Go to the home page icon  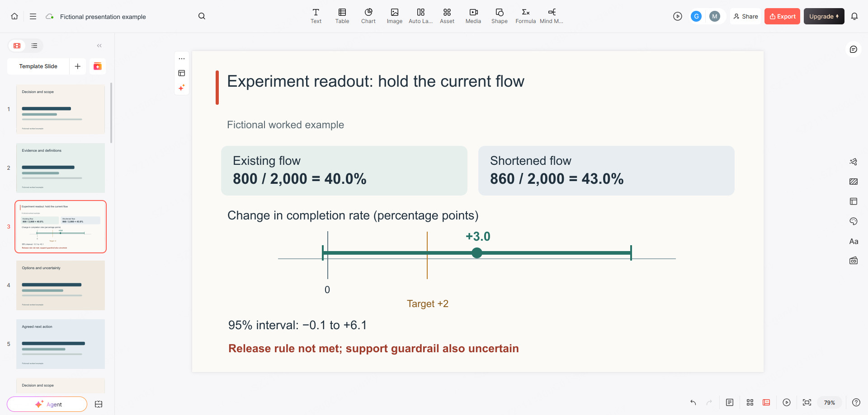pyautogui.click(x=14, y=16)
